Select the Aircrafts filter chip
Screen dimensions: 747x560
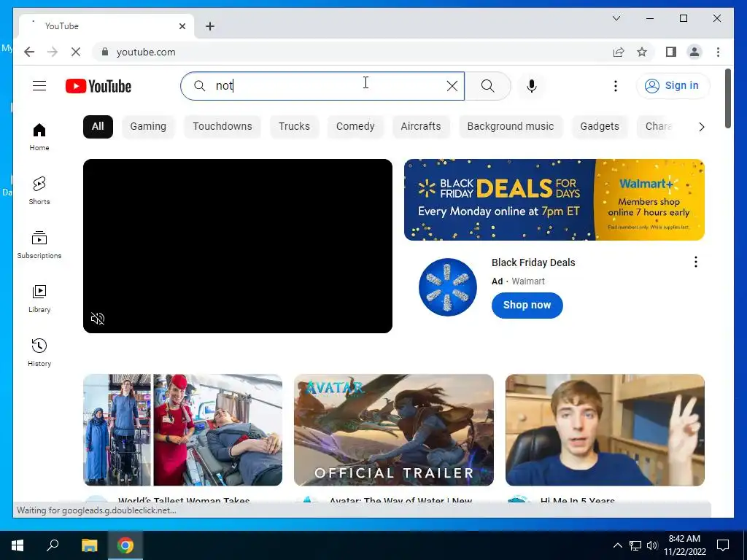coord(421,127)
